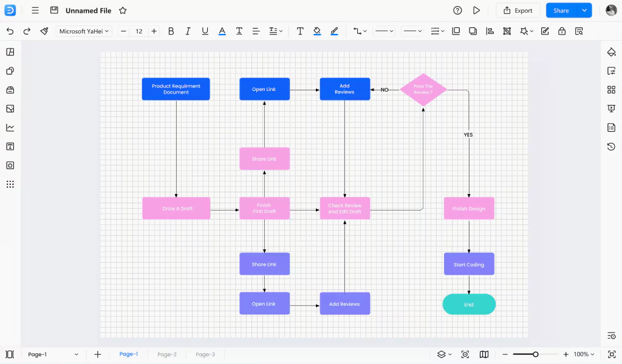Screen dimensions: 622x364
Task: Switch to the Page-3 tab
Action: tap(205, 354)
